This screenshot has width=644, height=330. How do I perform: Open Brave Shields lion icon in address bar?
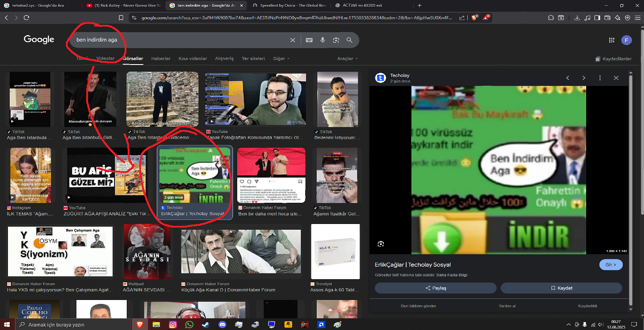point(474,18)
